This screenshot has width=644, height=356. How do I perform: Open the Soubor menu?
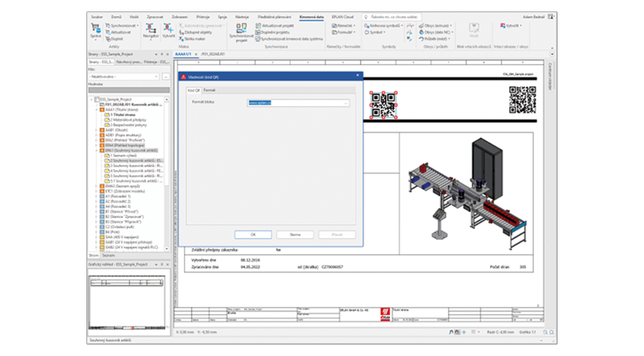coord(97,17)
